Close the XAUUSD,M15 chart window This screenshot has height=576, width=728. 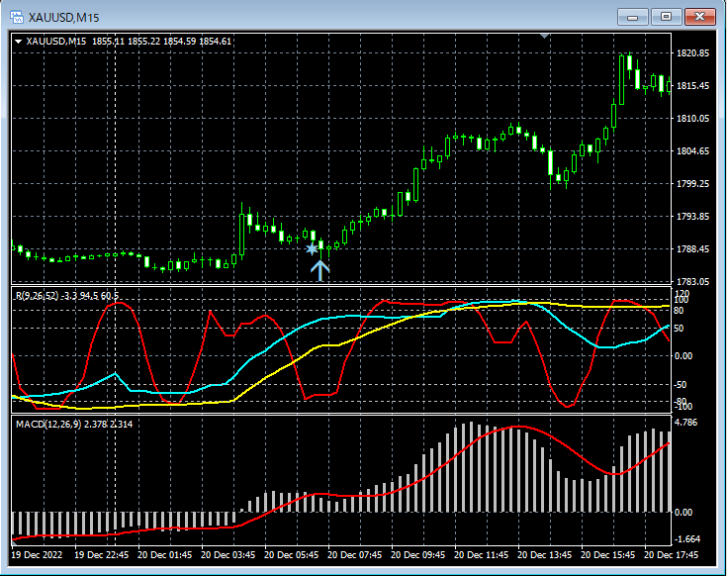click(700, 17)
